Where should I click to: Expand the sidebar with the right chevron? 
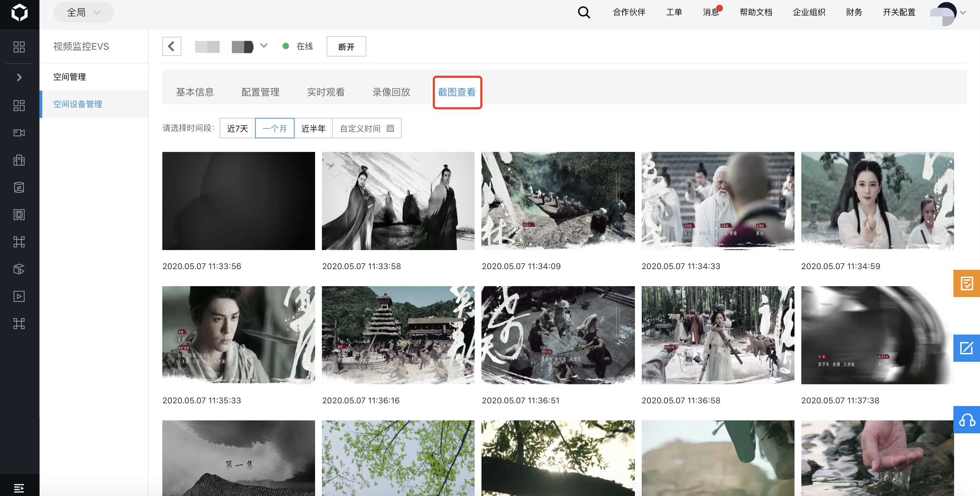(19, 78)
